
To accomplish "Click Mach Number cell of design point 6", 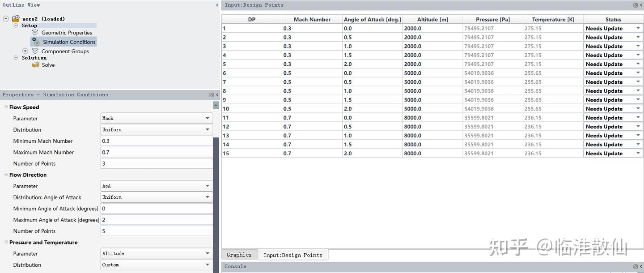I will (312, 73).
